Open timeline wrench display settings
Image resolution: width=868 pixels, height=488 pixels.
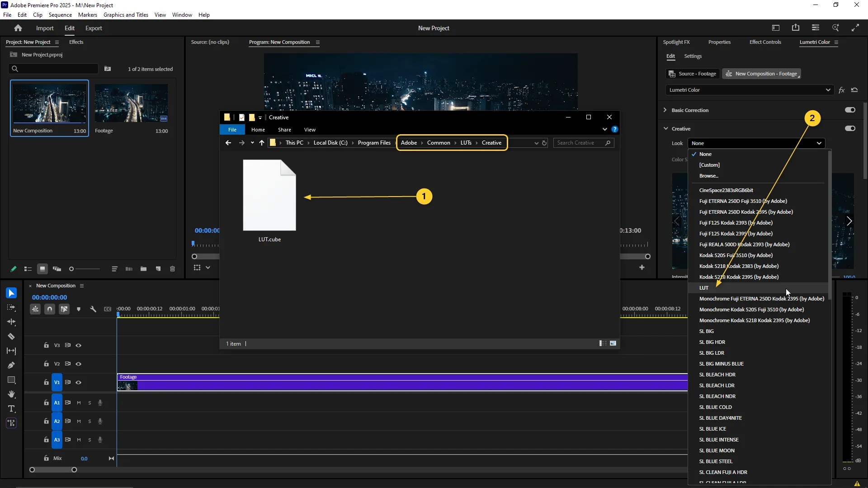(93, 309)
